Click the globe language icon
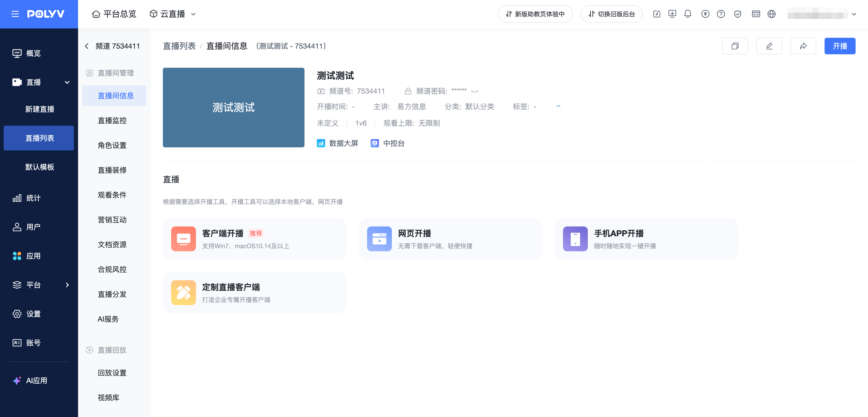 tap(772, 14)
